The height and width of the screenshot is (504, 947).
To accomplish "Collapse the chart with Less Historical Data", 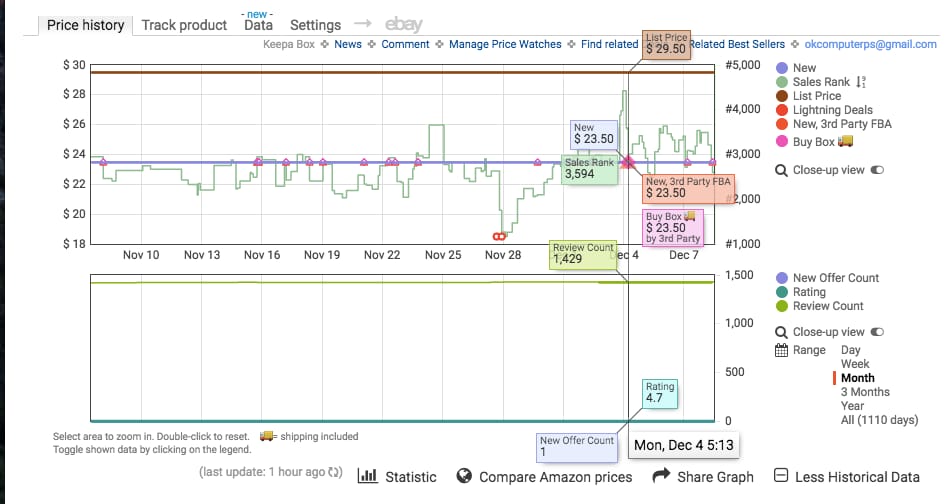I will coord(846,477).
